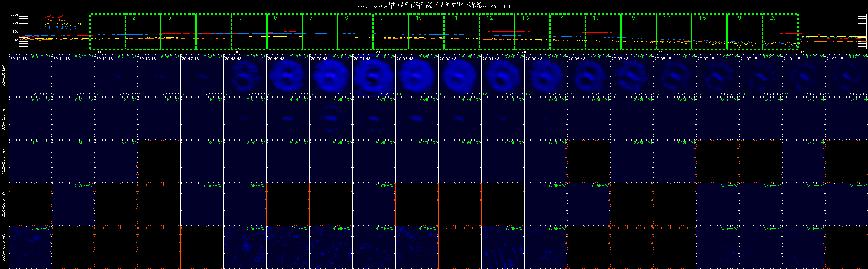868x269 pixels.
Task: Click the value '5.76E+03'
Action: click(84, 185)
